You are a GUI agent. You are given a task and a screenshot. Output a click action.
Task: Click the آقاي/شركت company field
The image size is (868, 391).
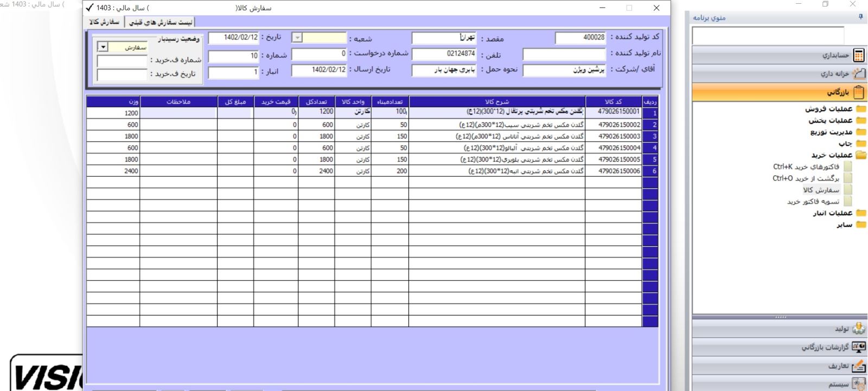(x=564, y=70)
